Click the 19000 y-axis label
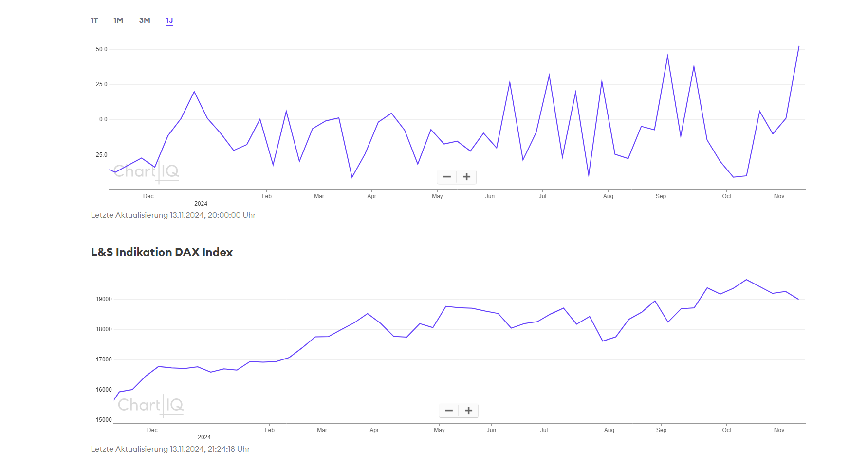This screenshot has height=473, width=868. pos(104,299)
